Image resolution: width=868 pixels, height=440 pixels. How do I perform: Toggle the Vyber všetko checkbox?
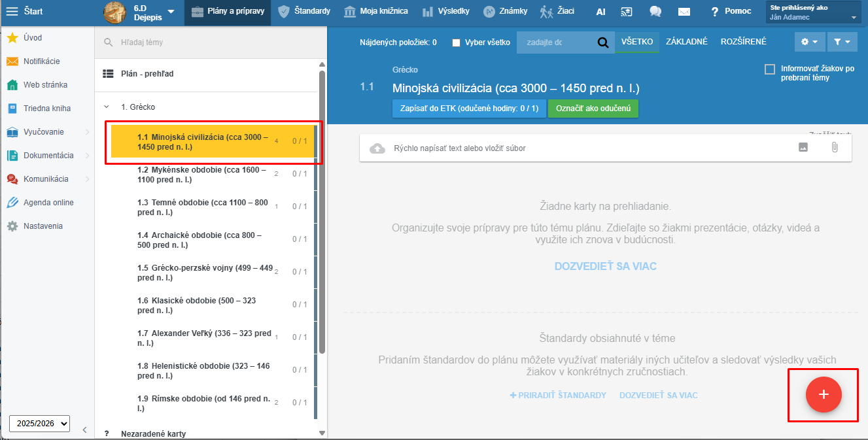click(457, 42)
